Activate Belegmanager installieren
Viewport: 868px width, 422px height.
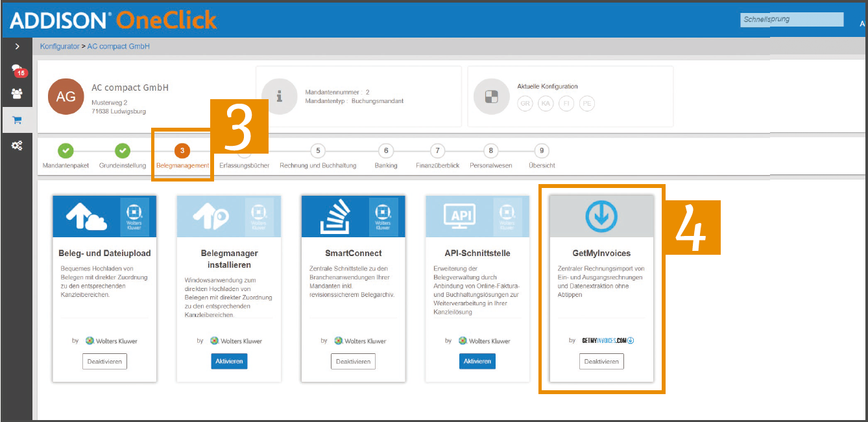coord(229,361)
